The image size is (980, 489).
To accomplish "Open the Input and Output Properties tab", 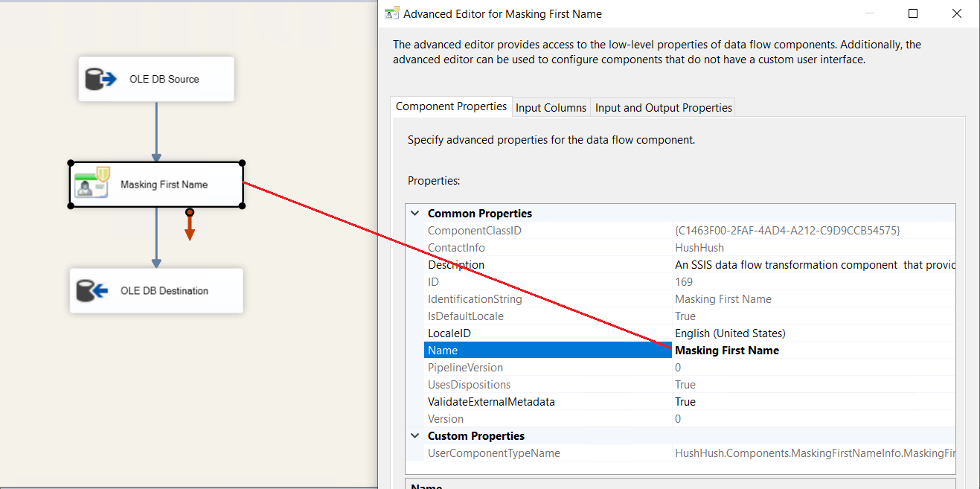I will click(663, 108).
